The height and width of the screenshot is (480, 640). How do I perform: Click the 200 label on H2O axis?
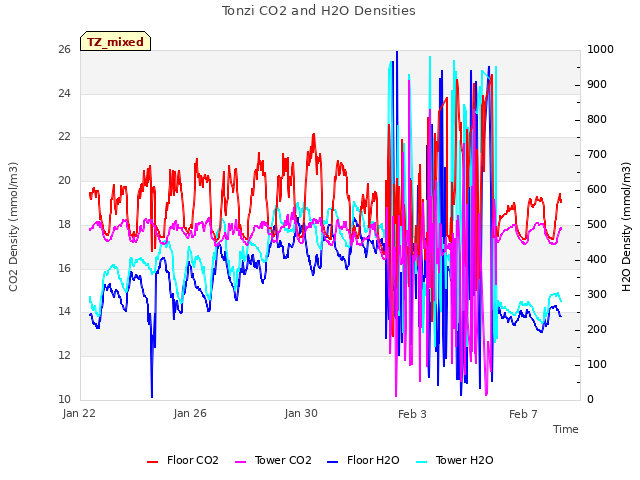tap(597, 329)
